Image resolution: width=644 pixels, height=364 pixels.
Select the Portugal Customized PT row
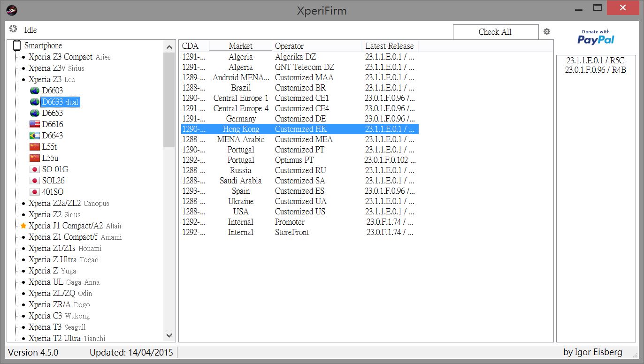point(299,150)
